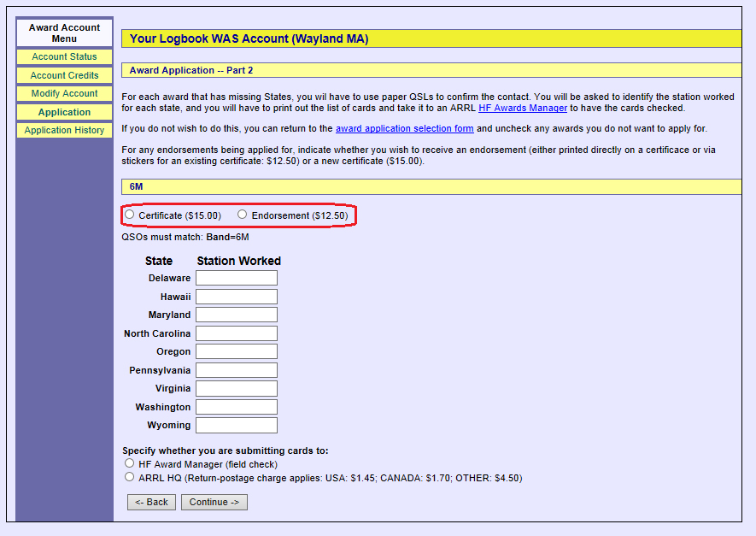This screenshot has height=536, width=756.
Task: Focus the Hawaii station worked field
Action: point(237,297)
